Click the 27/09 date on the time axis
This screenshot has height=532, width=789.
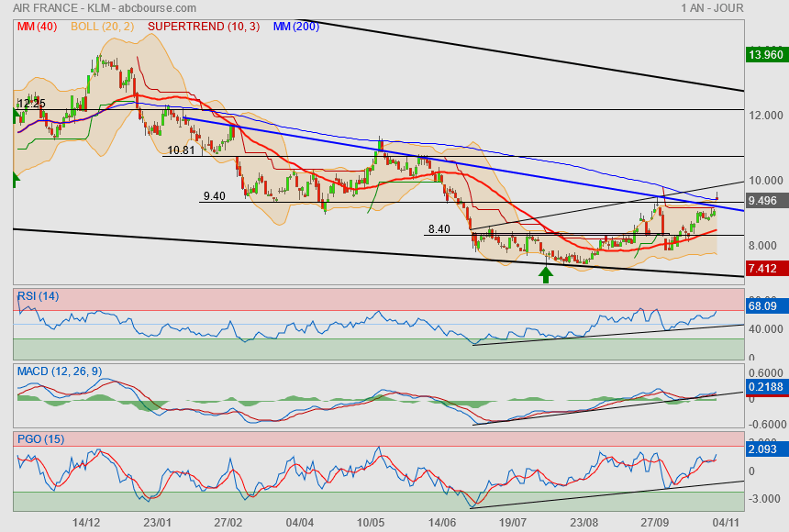click(x=655, y=523)
